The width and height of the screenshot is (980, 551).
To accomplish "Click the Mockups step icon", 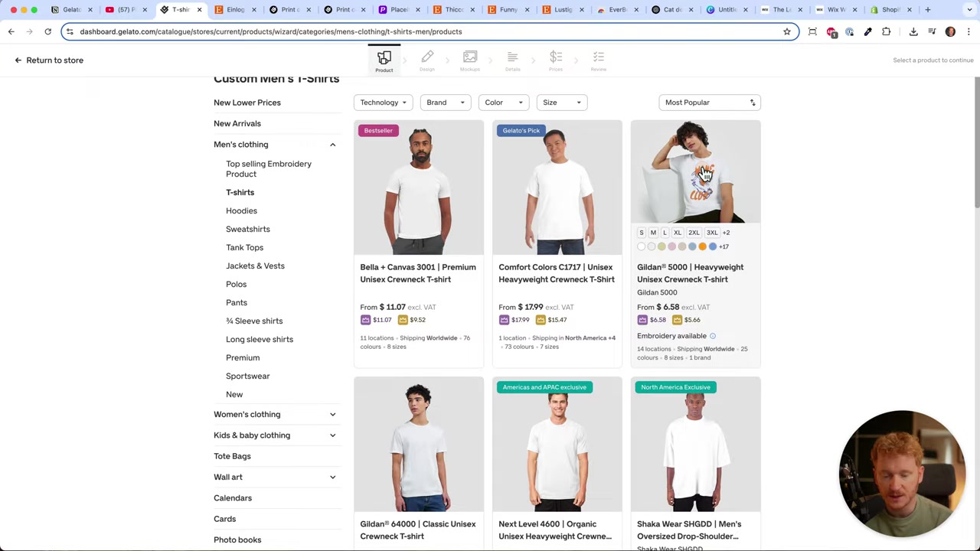I will coord(470,57).
